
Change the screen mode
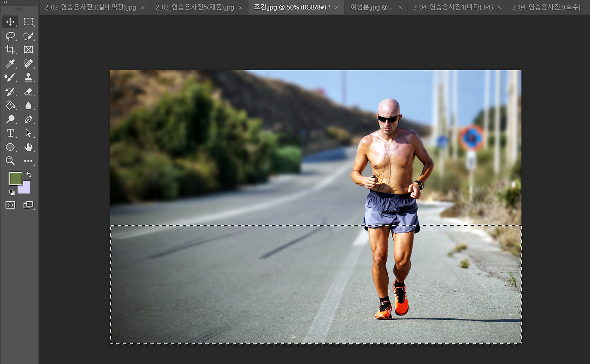click(29, 205)
